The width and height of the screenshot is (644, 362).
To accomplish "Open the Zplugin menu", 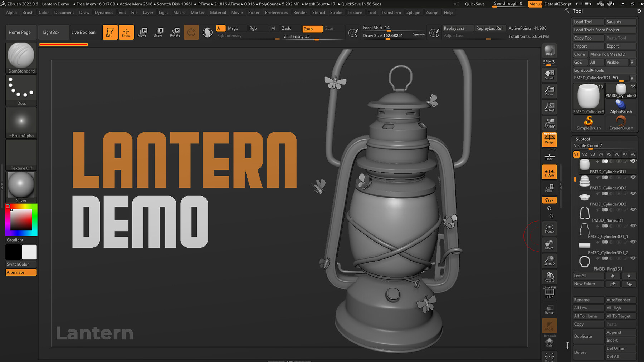I will click(x=413, y=12).
